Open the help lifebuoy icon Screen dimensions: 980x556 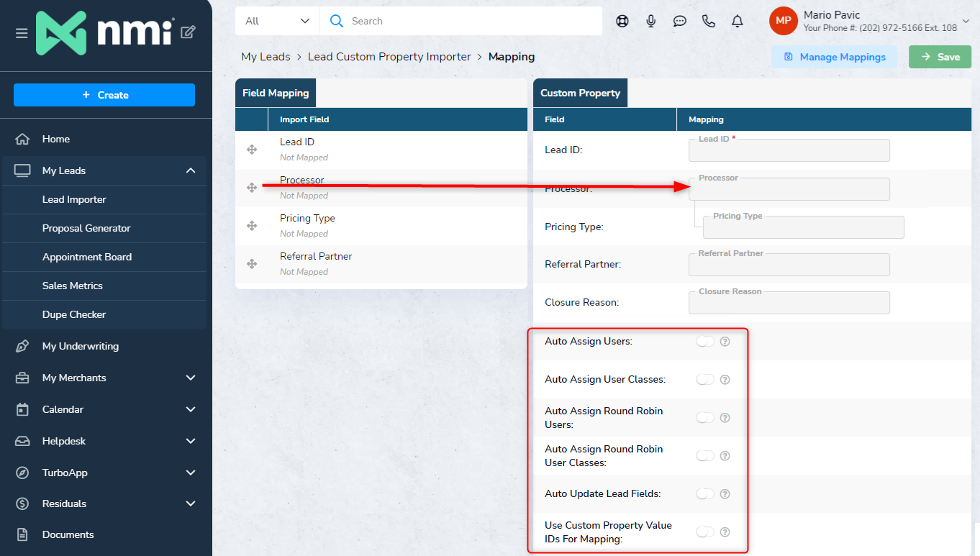click(x=622, y=22)
